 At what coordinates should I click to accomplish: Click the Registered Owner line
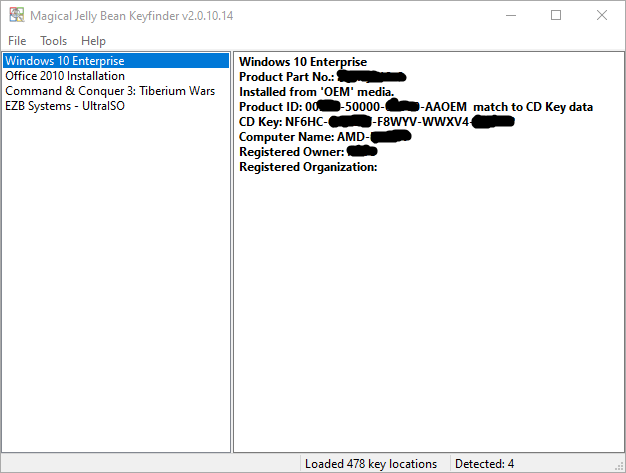(308, 152)
